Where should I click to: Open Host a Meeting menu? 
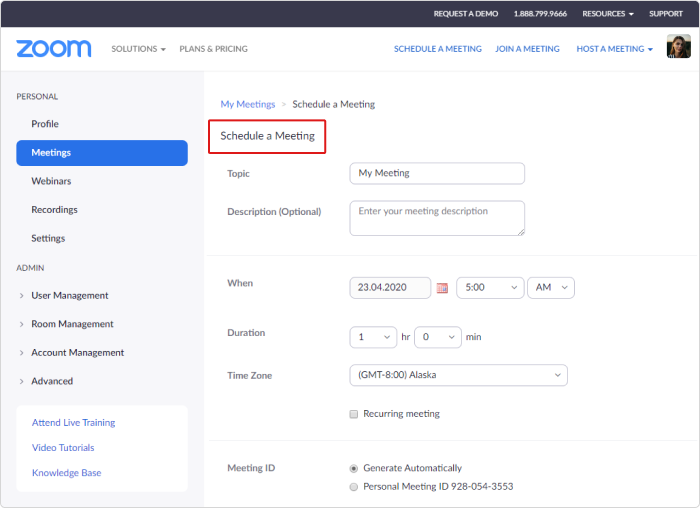click(x=614, y=49)
